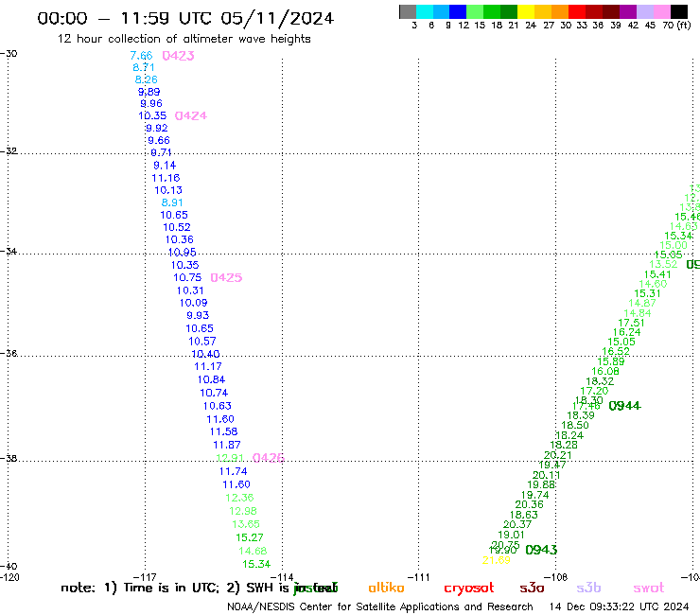The width and height of the screenshot is (700, 615).
Task: Click the wave height value '15.27'
Action: [250, 537]
